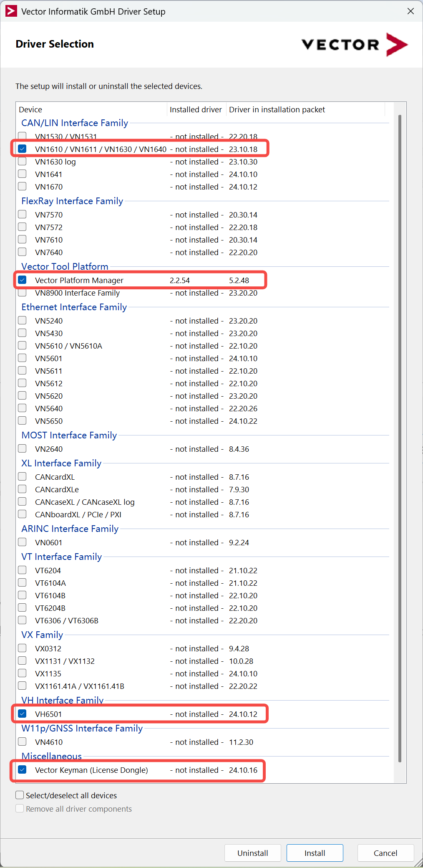
Task: Uncheck the VN1610 / VN1611 / VN1630 / VN1640 checkbox
Action: pyautogui.click(x=23, y=149)
